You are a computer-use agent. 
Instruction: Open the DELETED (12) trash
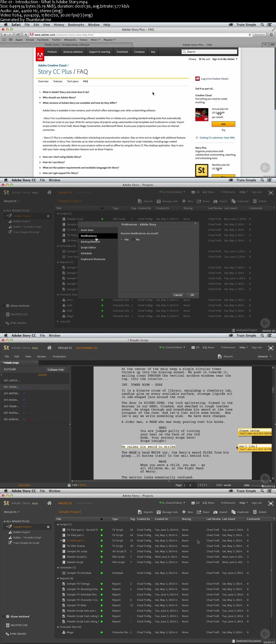(16, 315)
